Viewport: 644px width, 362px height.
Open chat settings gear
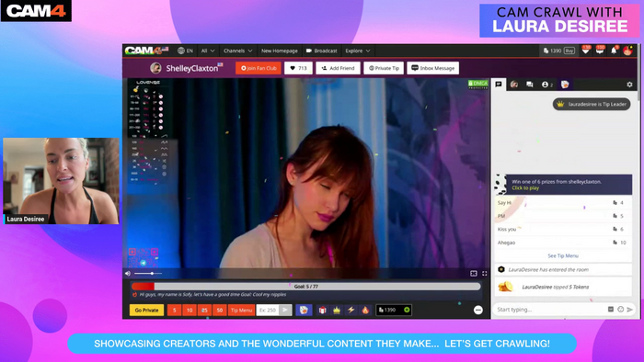(629, 85)
